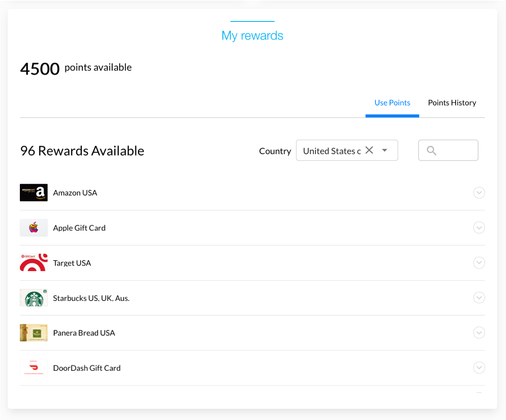506x420 pixels.
Task: Select the DoorDash Gift Card name
Action: click(x=87, y=368)
